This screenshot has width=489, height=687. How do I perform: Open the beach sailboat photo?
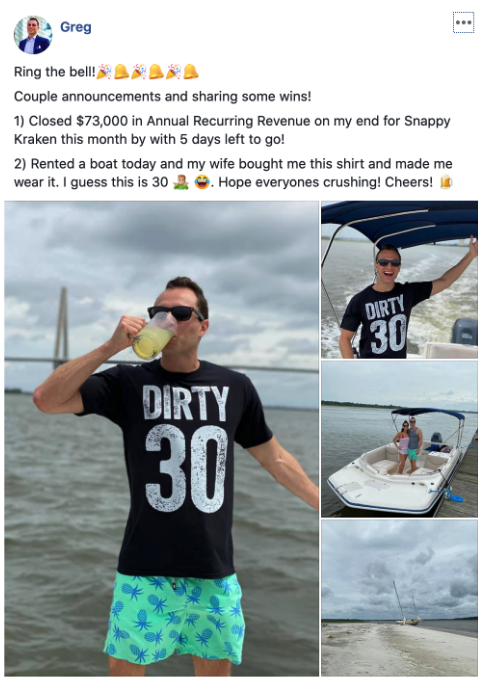coord(400,598)
